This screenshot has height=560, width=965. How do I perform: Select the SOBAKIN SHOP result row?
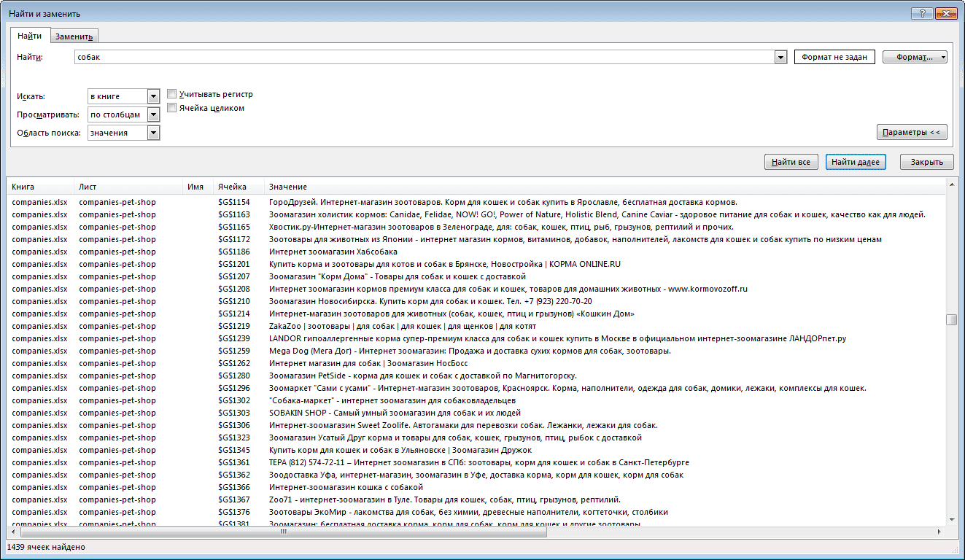(476, 413)
